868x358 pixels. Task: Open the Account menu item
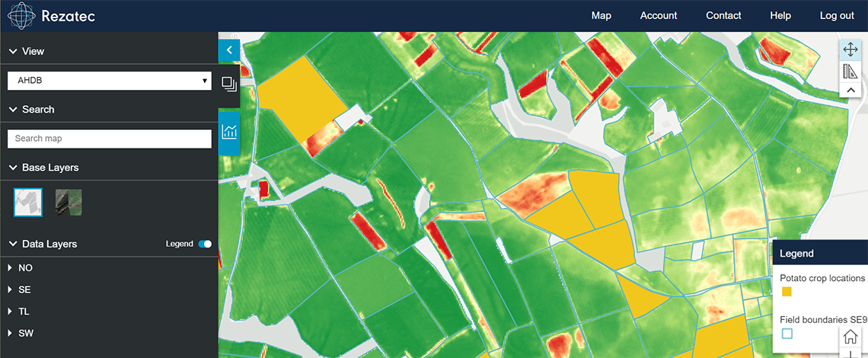pyautogui.click(x=658, y=16)
